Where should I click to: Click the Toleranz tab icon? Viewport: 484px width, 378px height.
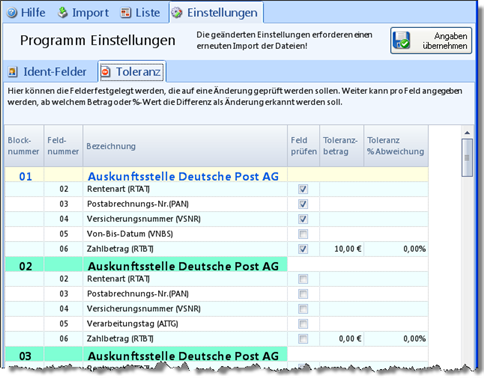point(105,72)
